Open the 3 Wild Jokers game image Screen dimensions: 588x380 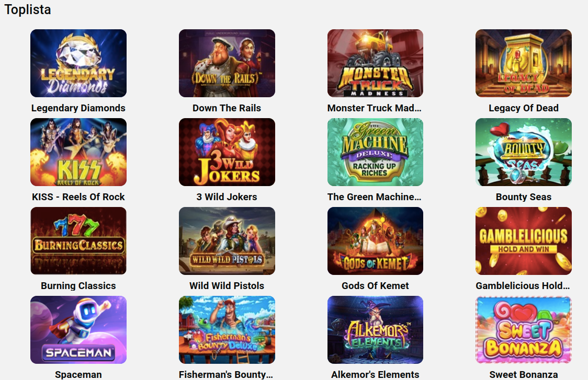tap(227, 152)
